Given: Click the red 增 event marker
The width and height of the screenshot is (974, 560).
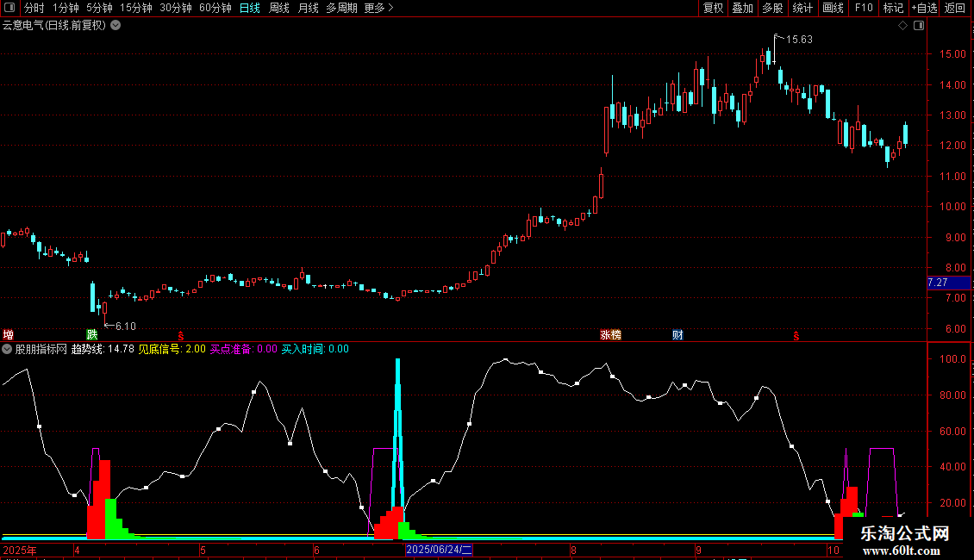Looking at the screenshot, I should (8, 335).
